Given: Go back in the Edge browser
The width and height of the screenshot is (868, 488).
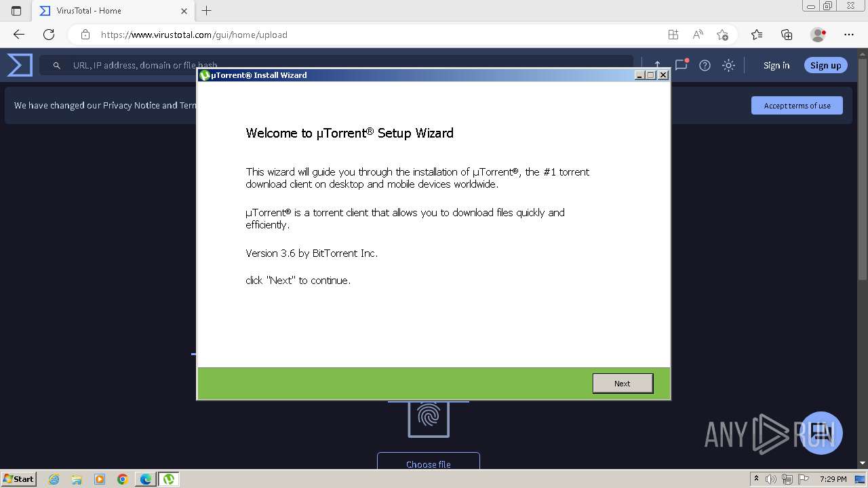Looking at the screenshot, I should [x=19, y=35].
